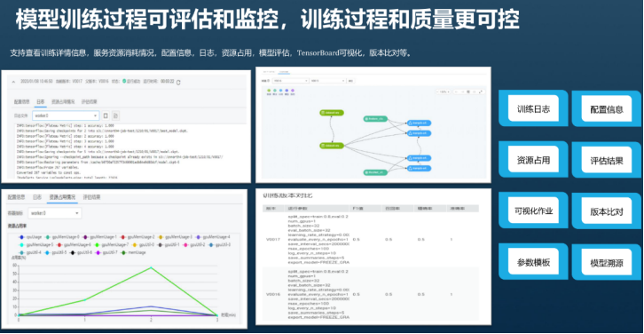644x334 pixels.
Task: Click the confirm button next to version dropdowns
Action: click(x=351, y=81)
